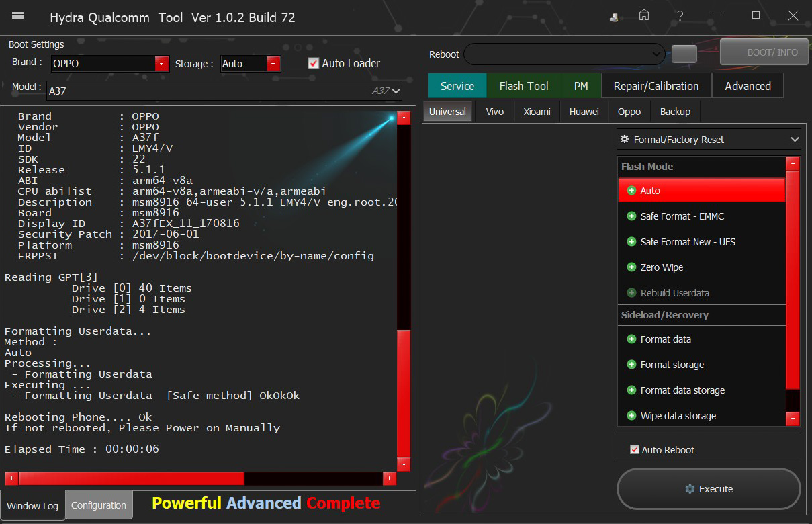This screenshot has height=524, width=812.
Task: Switch to the Service tab
Action: [x=457, y=86]
